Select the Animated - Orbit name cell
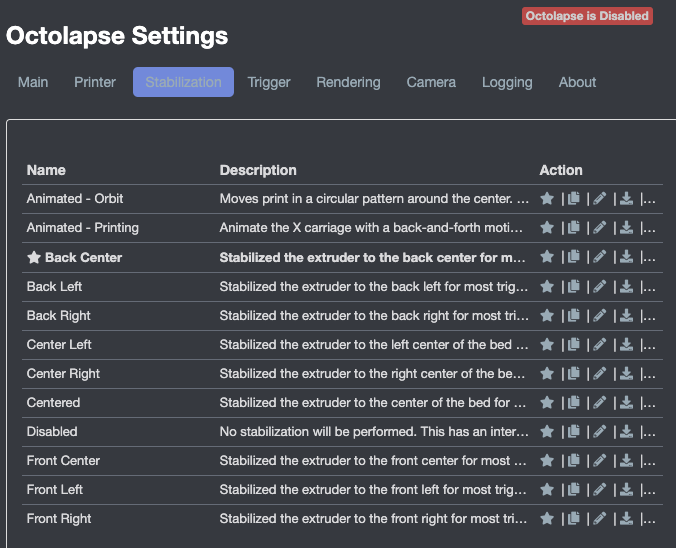The width and height of the screenshot is (676, 548). tap(75, 199)
